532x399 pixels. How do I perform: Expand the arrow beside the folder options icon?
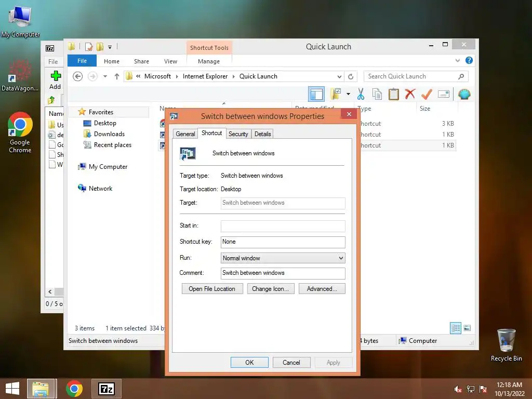(349, 94)
